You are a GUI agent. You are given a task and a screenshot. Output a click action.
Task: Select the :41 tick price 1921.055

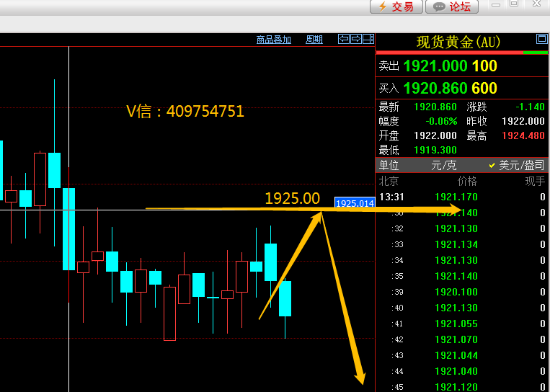click(x=456, y=324)
